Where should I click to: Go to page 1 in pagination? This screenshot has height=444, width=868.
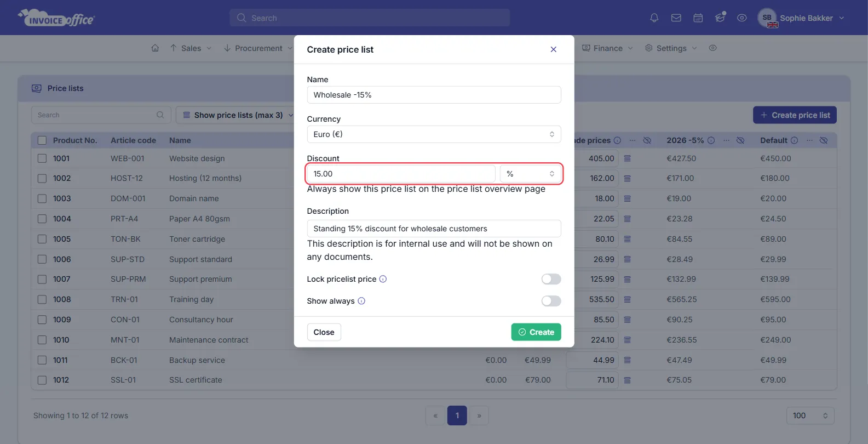(457, 415)
